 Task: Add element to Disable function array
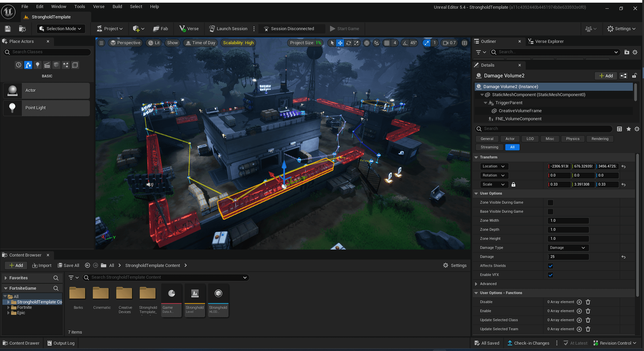tap(579, 302)
